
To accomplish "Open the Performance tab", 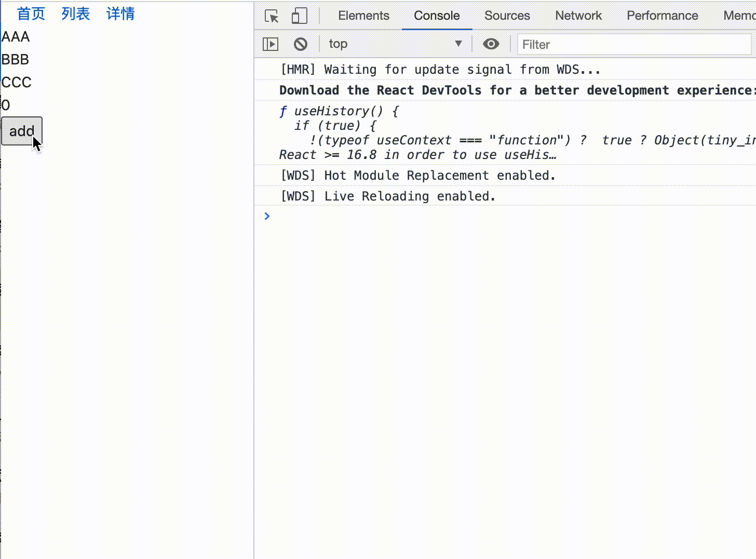I will (662, 16).
